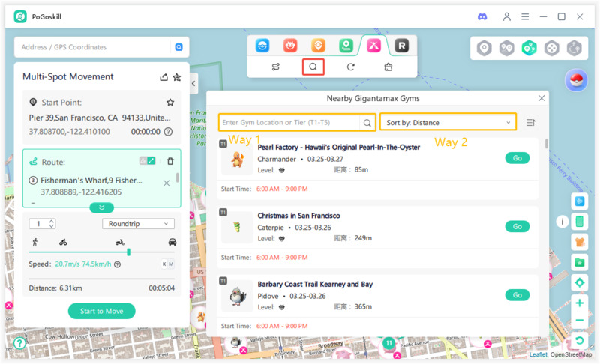
Task: Delete the route using the trash icon
Action: click(170, 161)
